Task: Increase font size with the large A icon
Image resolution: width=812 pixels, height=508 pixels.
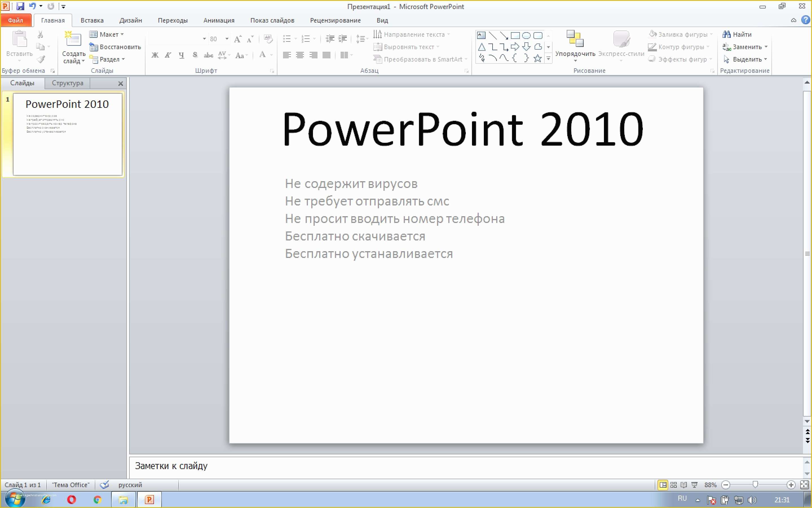Action: pyautogui.click(x=238, y=39)
